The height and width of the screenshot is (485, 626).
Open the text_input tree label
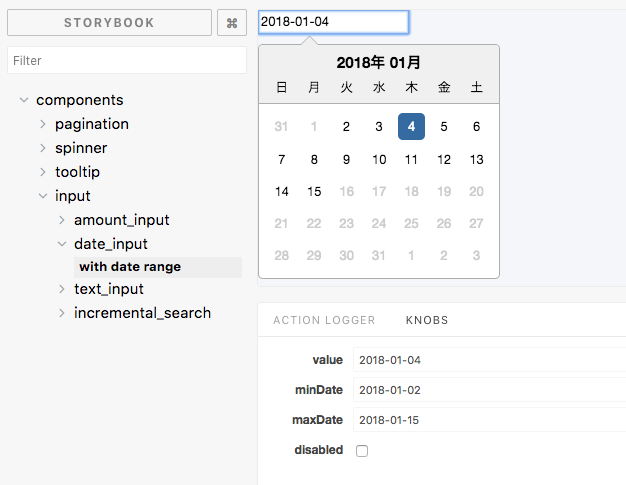point(109,289)
